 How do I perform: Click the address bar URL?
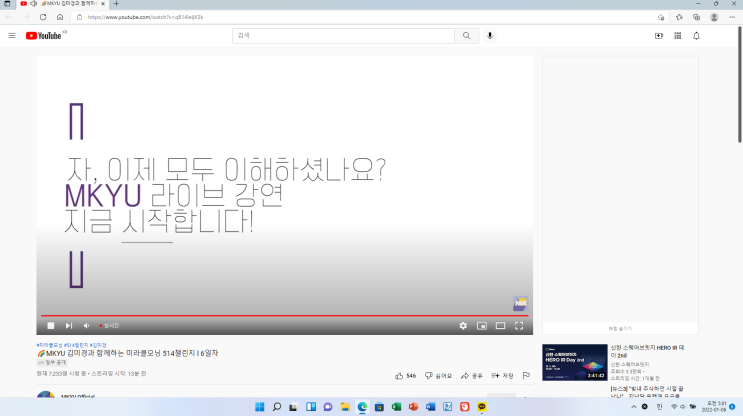click(x=145, y=17)
